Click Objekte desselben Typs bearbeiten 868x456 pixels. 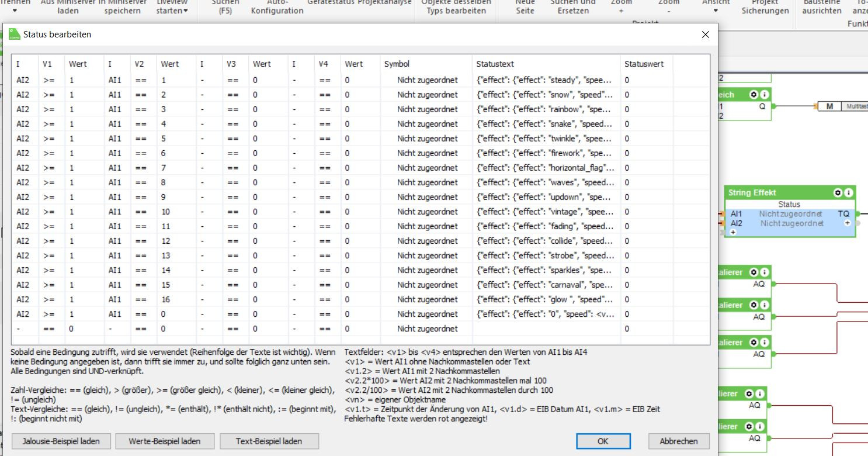[x=456, y=7]
